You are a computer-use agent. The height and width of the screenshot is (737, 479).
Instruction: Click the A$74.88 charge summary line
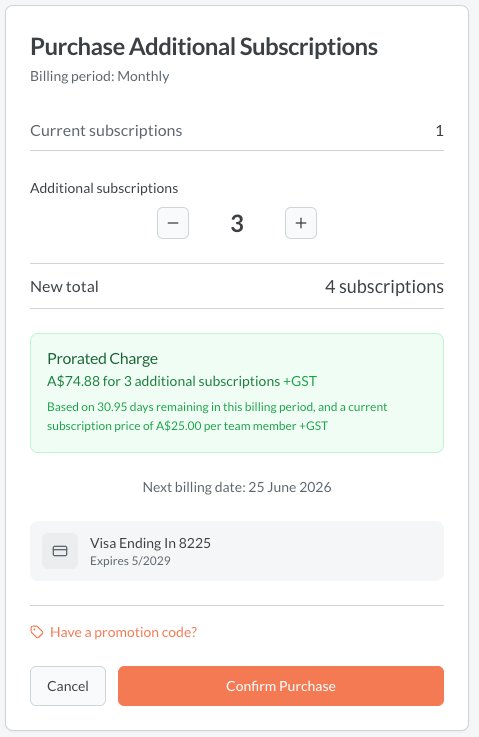click(x=182, y=381)
